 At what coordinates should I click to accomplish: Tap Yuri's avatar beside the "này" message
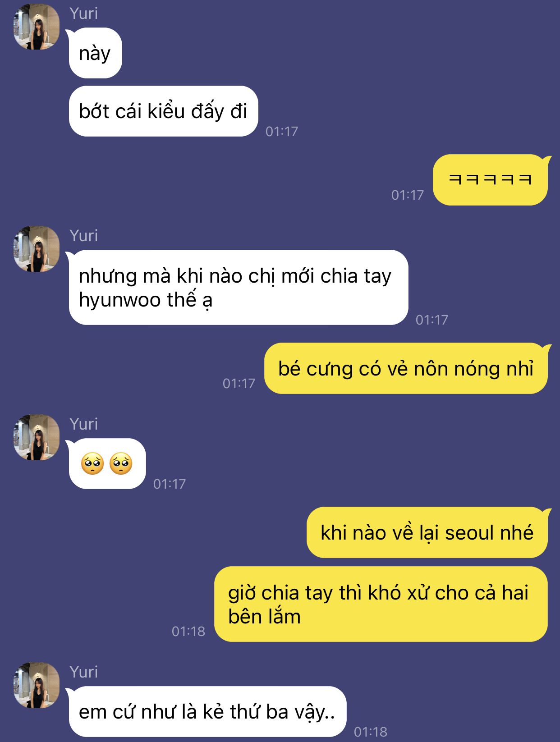[x=37, y=27]
